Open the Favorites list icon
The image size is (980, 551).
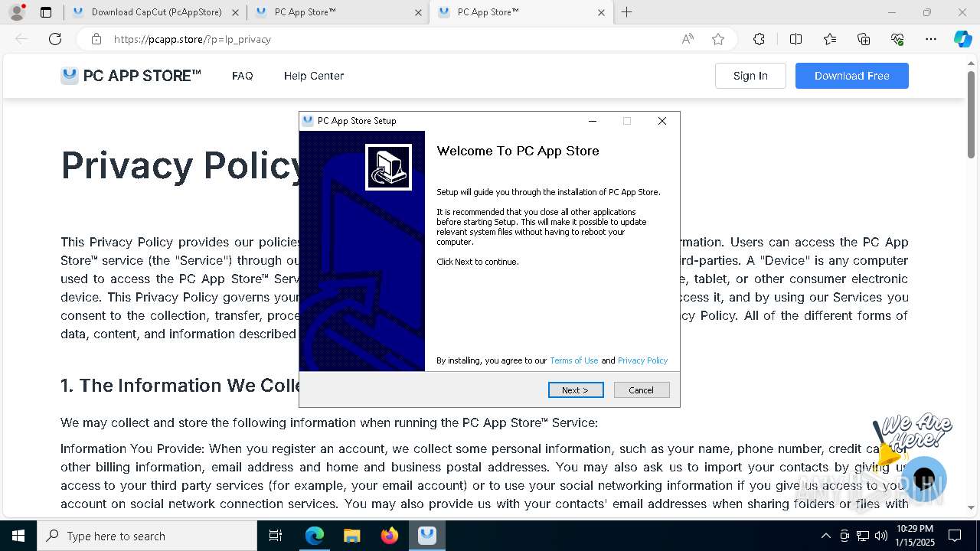[x=830, y=39]
